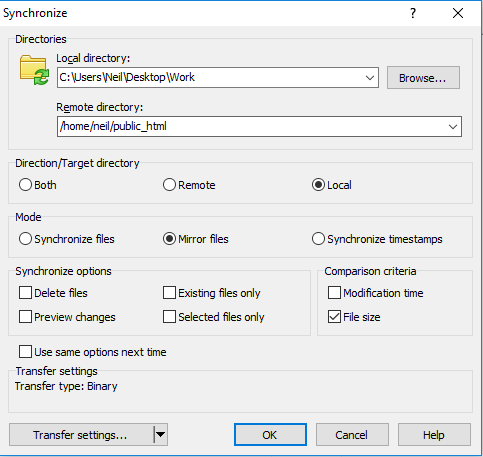Click the Transfer settings... button
483x457 pixels.
(81, 435)
